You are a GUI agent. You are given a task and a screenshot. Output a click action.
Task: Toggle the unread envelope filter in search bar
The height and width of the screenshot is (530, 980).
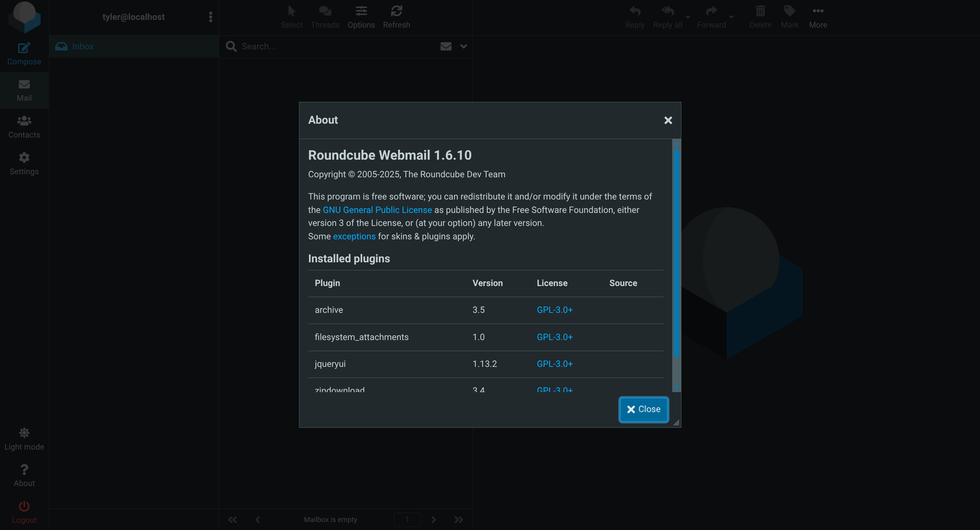446,46
